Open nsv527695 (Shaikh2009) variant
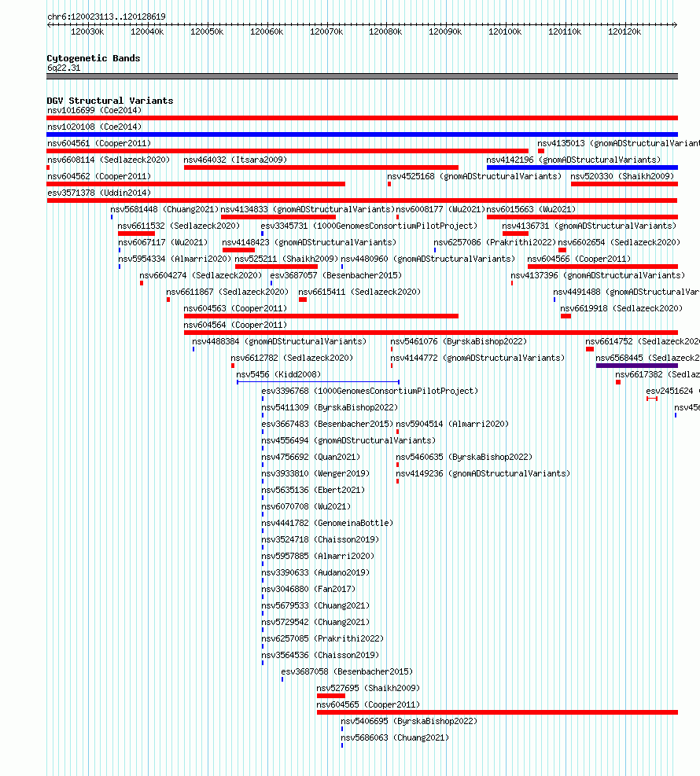The width and height of the screenshot is (700, 776). pos(368,688)
